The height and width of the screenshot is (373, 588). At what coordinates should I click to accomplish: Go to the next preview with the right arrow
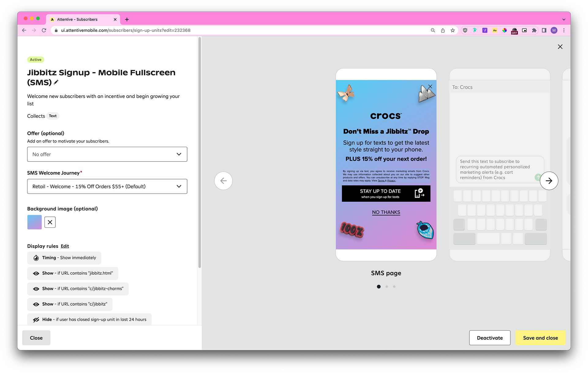click(549, 181)
